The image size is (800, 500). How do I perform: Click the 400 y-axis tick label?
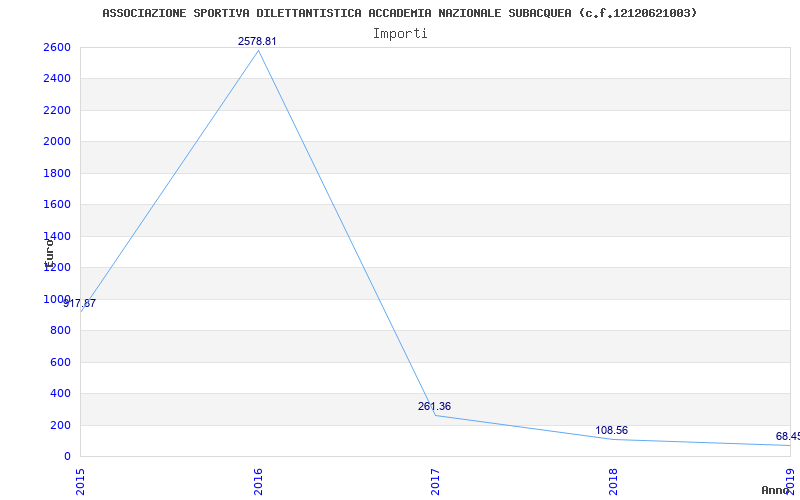click(x=60, y=393)
